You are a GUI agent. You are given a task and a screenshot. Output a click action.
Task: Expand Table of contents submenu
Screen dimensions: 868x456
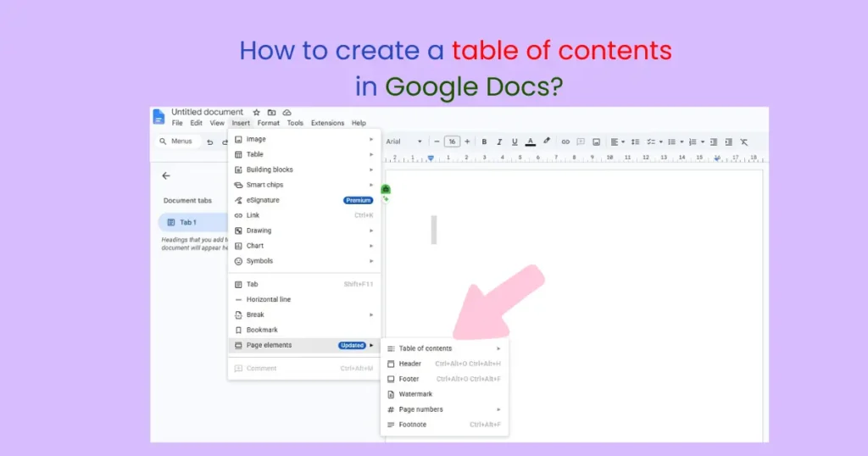point(444,348)
